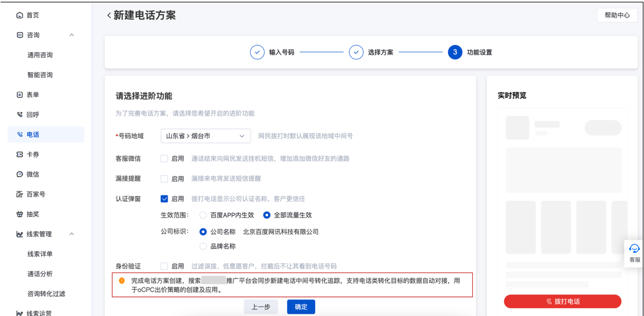Click the gift icon beside 抽奖
The image size is (644, 316).
[x=20, y=214]
